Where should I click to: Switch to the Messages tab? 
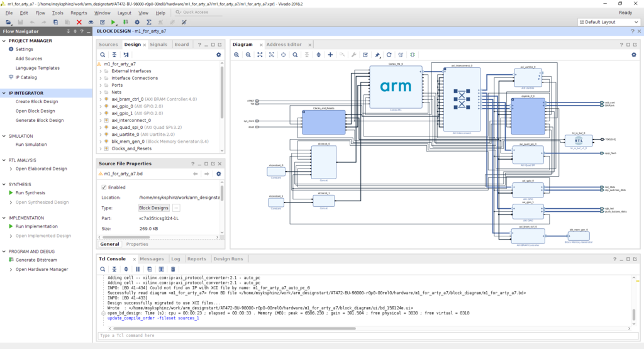(152, 258)
